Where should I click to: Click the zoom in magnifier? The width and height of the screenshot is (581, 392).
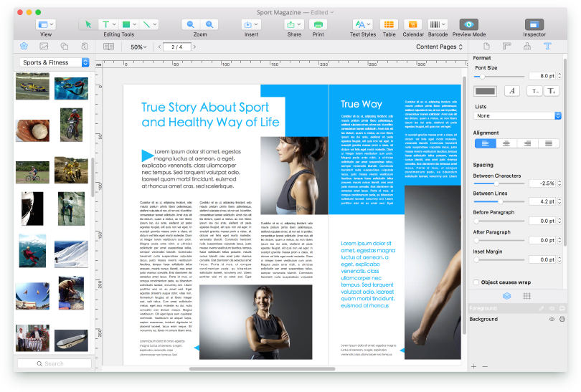click(209, 24)
